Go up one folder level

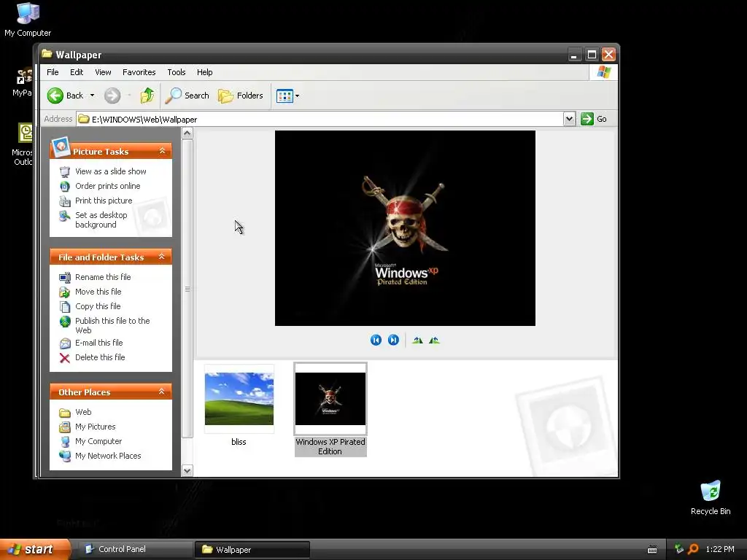pyautogui.click(x=147, y=96)
